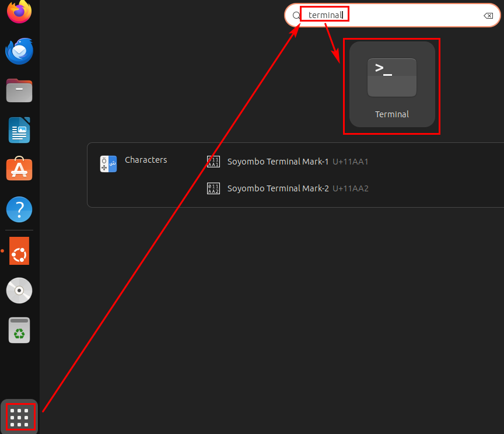The image size is (504, 434).
Task: Open the Ubuntu installer dock icon
Action: 19,251
